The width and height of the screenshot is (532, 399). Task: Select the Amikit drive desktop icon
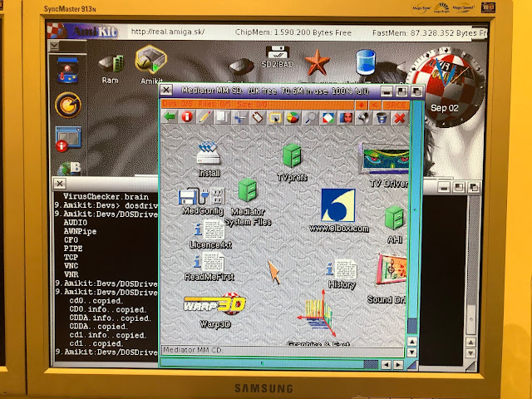coord(151,65)
